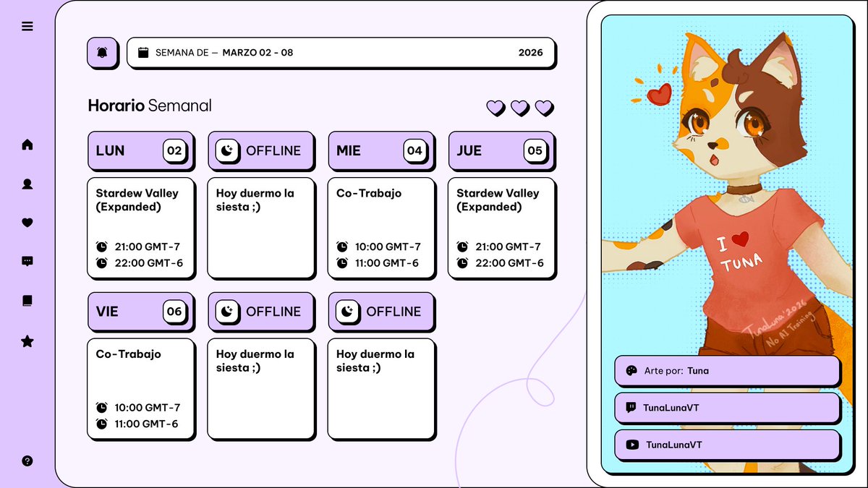This screenshot has width=868, height=488.
Task: Click the alarm clock icon beside JUE 22:00 GMT-6
Action: tap(462, 263)
